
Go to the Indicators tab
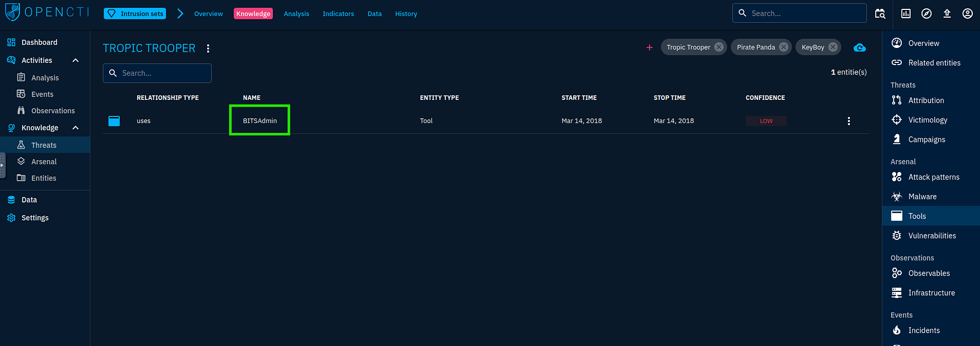click(338, 14)
